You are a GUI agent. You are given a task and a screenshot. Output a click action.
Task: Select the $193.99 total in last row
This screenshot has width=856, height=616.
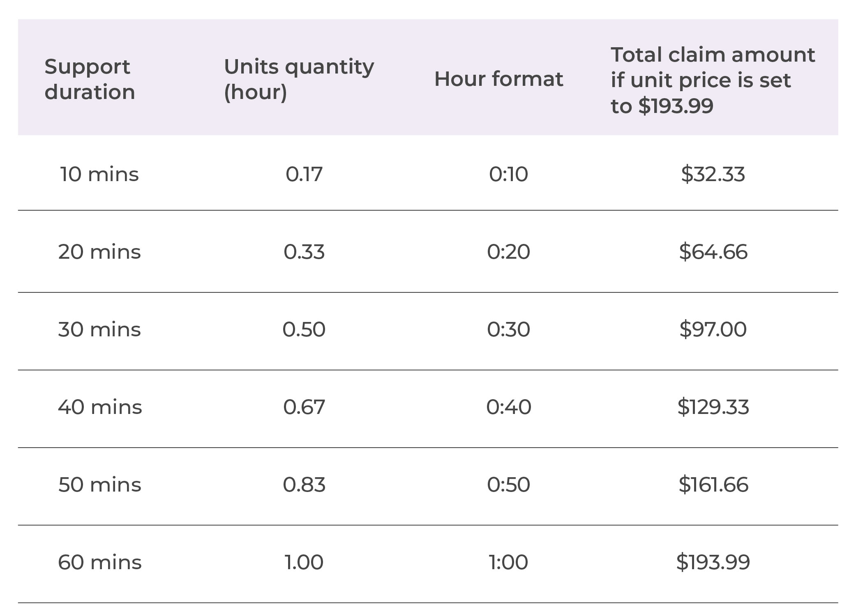pos(713,562)
